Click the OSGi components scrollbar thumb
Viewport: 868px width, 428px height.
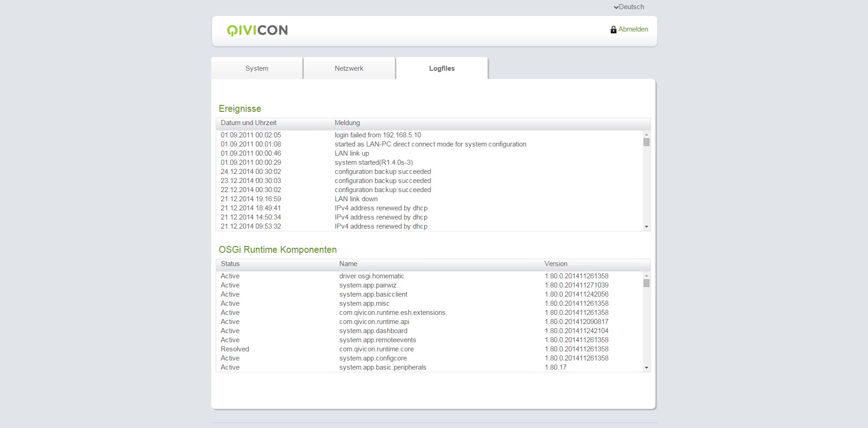coord(646,283)
